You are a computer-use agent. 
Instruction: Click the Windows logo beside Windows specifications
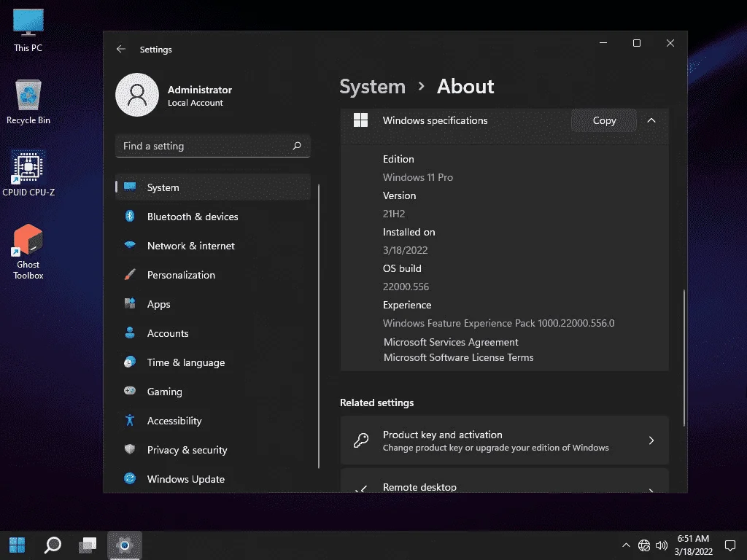[x=360, y=120]
